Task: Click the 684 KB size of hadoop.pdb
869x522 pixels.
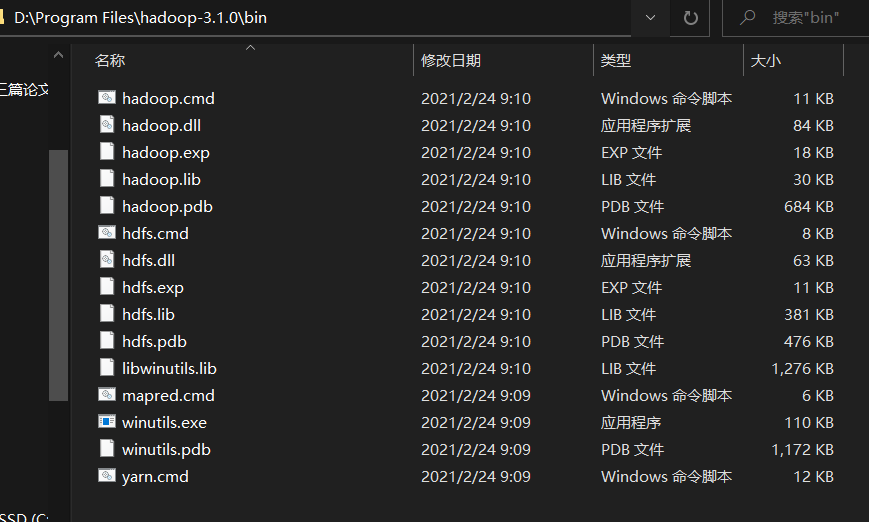Action: (x=809, y=207)
